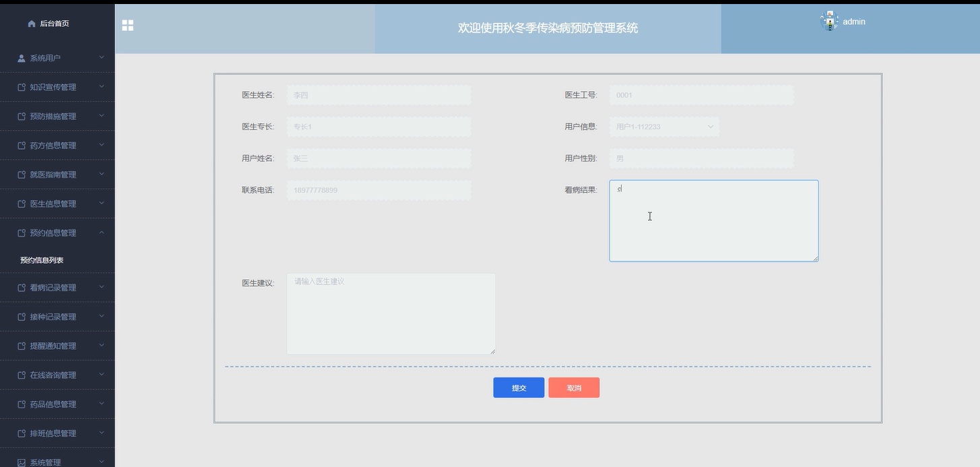Viewport: 980px width, 467px height.
Task: Click the icon beside 排班信息管理
Action: [22, 433]
